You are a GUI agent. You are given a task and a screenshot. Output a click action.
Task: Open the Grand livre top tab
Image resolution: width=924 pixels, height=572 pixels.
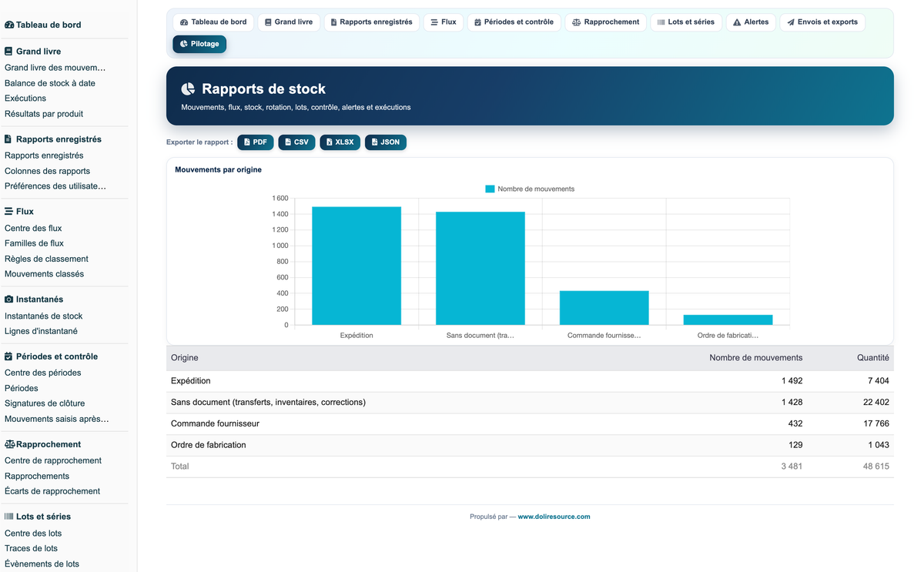click(x=289, y=22)
